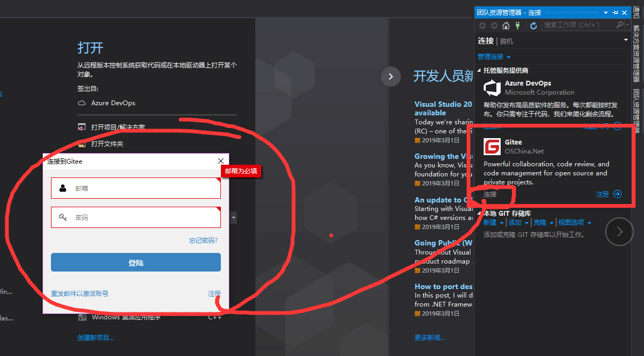
Task: Click the 创建新项目... link
Action: pos(96,337)
